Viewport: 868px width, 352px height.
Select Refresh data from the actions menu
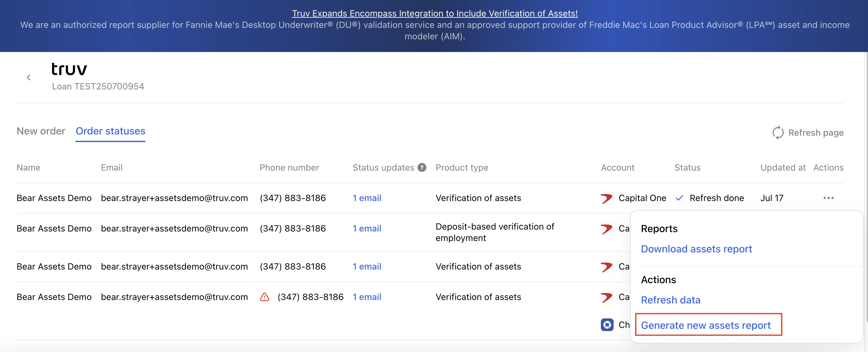670,299
